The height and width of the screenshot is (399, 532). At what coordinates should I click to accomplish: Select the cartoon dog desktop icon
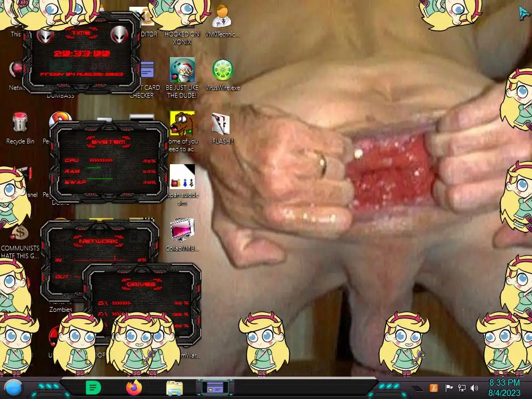(x=182, y=124)
